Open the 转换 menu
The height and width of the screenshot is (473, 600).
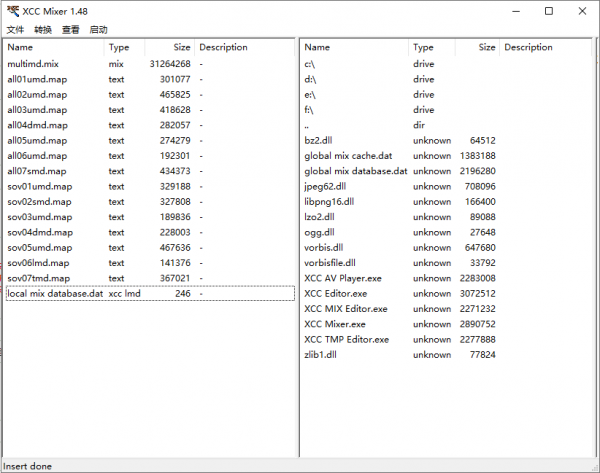click(43, 29)
